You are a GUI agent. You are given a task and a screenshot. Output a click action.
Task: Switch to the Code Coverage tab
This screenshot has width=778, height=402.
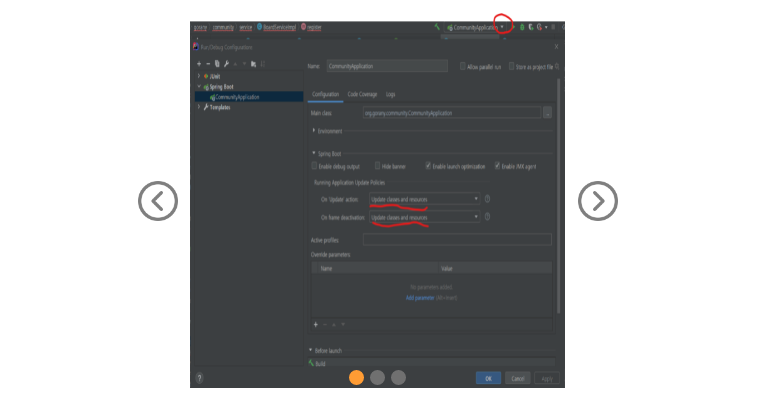click(362, 94)
